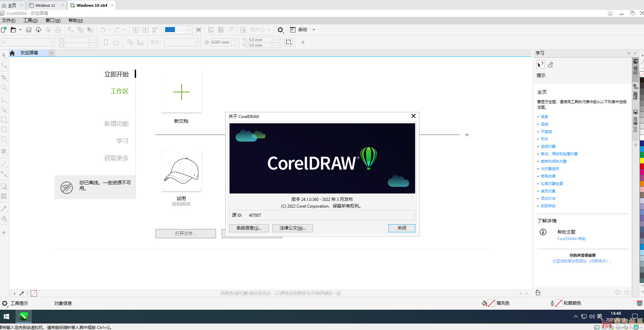The width and height of the screenshot is (644, 330).
Task: Show hidden system tray icons chevron
Action: [x=575, y=316]
